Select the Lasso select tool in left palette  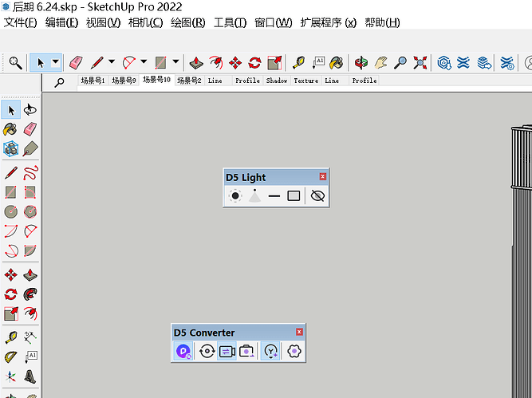click(30, 109)
